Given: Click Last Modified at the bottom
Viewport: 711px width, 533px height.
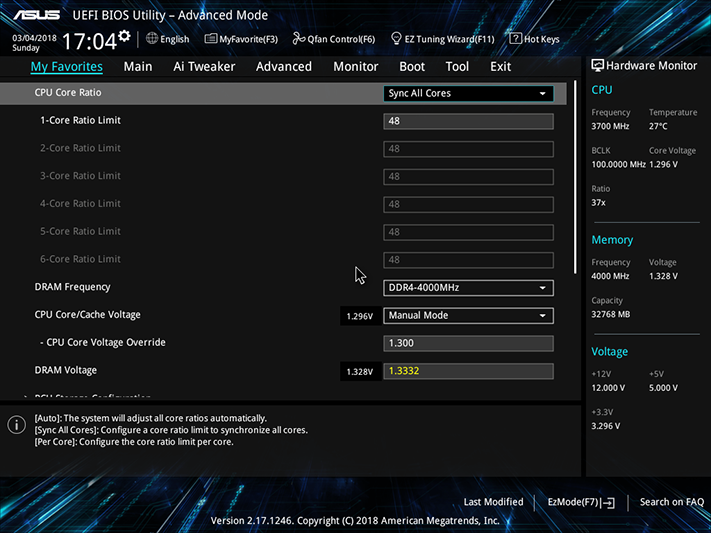Looking at the screenshot, I should pos(493,502).
